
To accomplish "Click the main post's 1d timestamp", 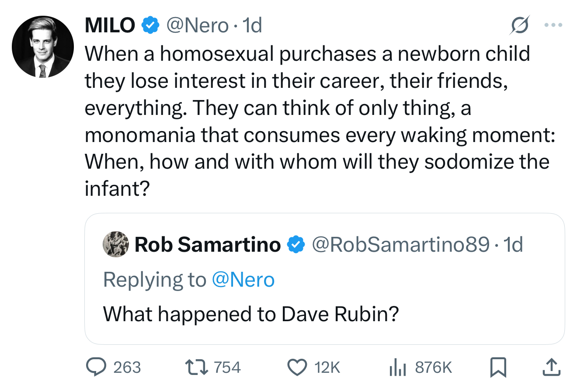I will tap(252, 25).
